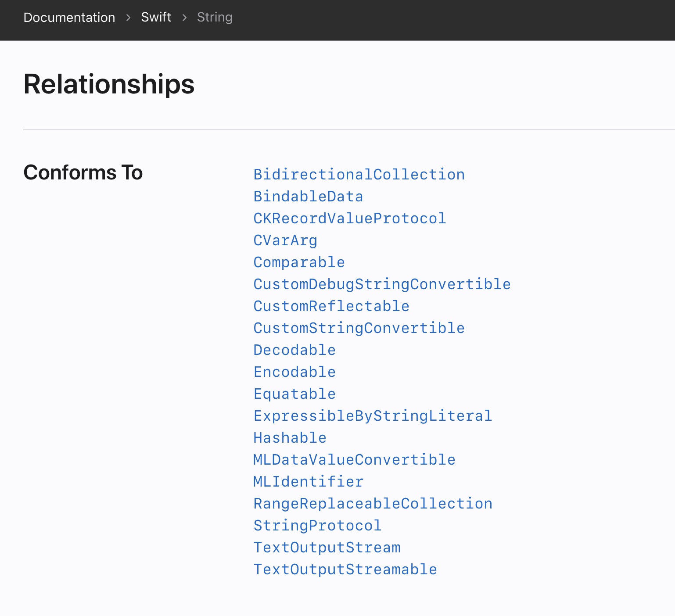675x616 pixels.
Task: Open the Encodable protocol link
Action: click(294, 372)
